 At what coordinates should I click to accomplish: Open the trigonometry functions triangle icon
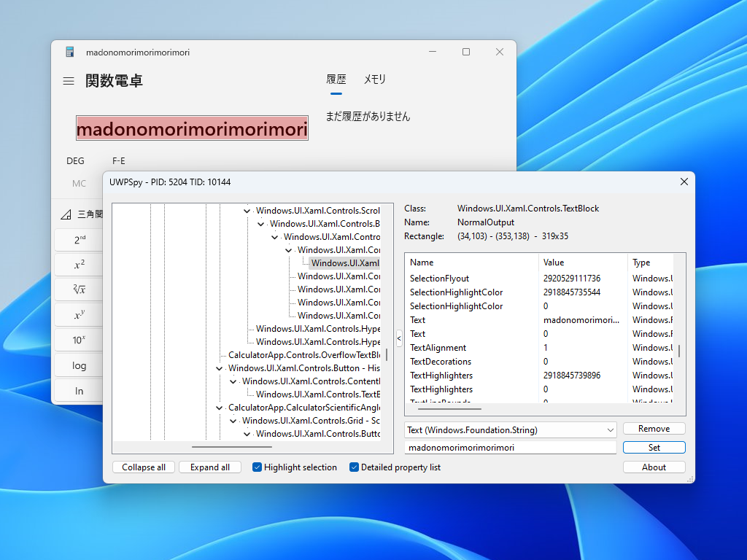point(66,214)
